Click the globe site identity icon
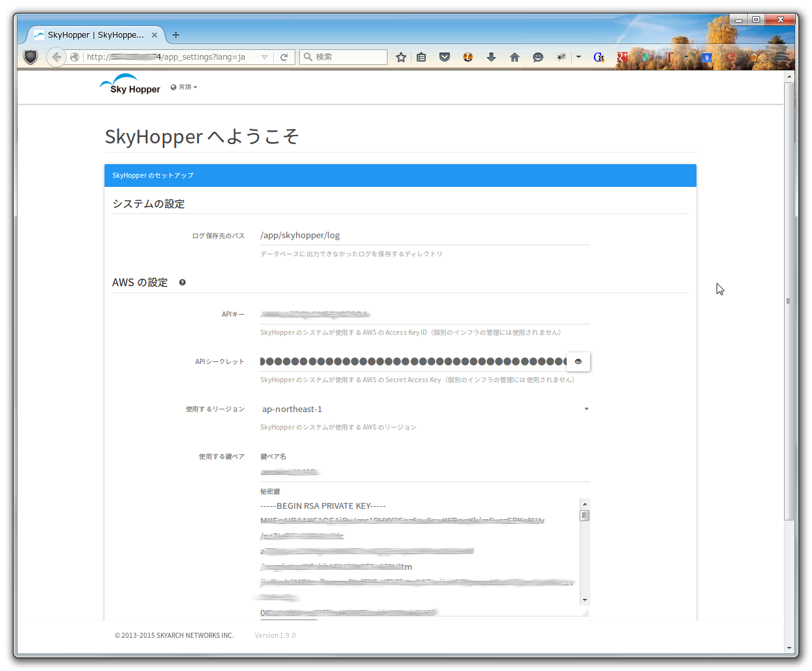The height and width of the screenshot is (671, 812). click(75, 57)
